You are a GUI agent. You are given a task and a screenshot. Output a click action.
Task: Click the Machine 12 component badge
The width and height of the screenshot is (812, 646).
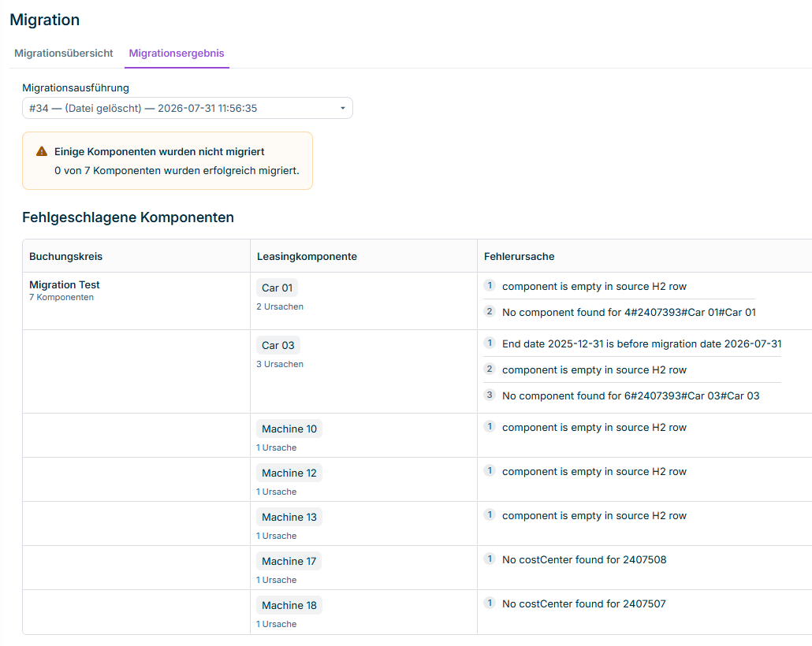point(289,473)
